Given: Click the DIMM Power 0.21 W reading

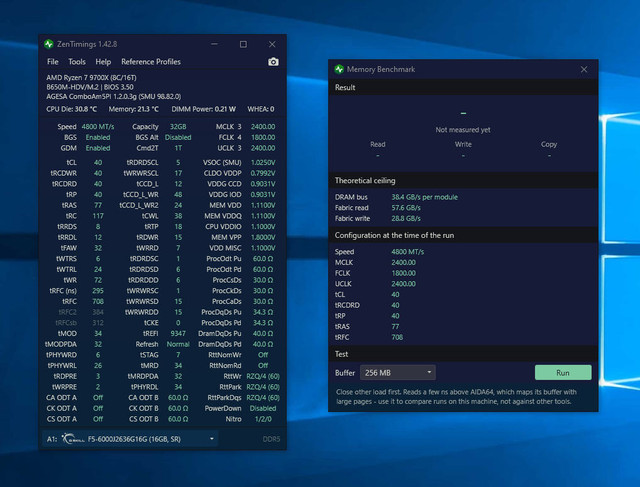Looking at the screenshot, I should 204,109.
